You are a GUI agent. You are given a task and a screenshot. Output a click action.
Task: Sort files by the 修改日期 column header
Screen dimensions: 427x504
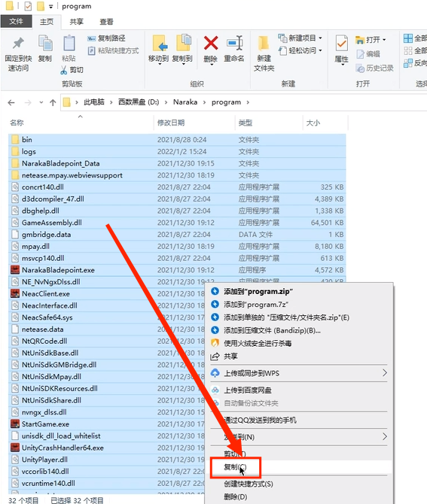pos(171,123)
